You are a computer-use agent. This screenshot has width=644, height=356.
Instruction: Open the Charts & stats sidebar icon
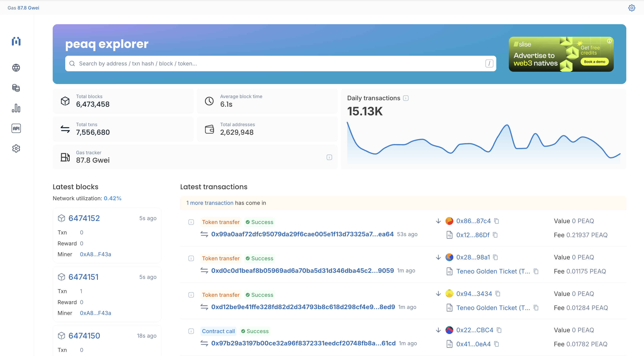tap(16, 108)
